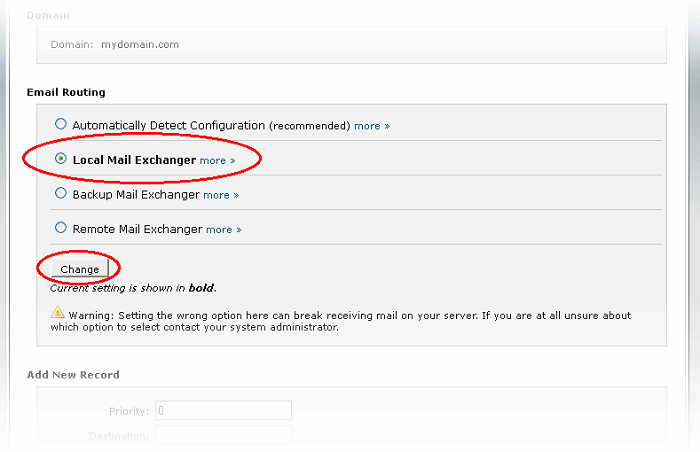This screenshot has height=452, width=700.
Task: Click the 'Email Routing' section heading
Action: coord(66,92)
